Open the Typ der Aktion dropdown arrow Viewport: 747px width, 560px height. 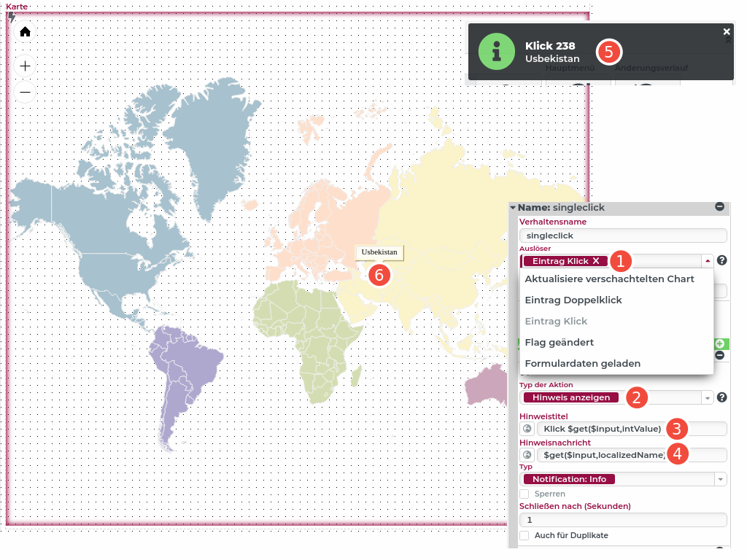click(x=706, y=397)
